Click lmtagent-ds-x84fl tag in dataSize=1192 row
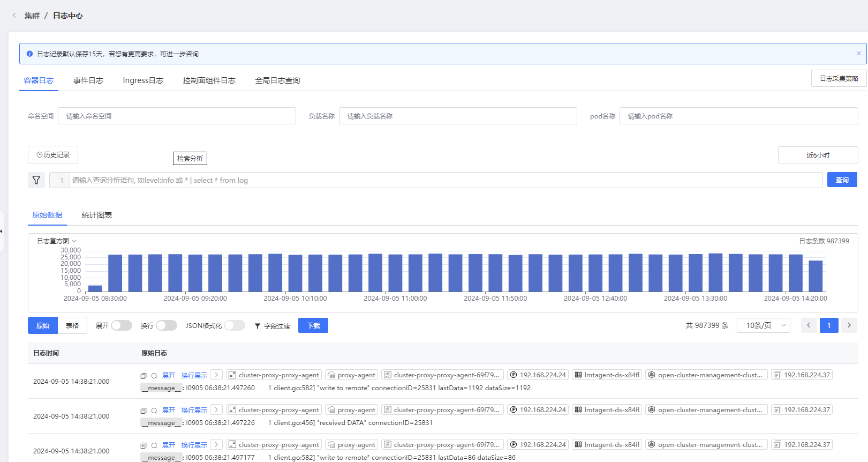868x462 pixels. (x=607, y=375)
